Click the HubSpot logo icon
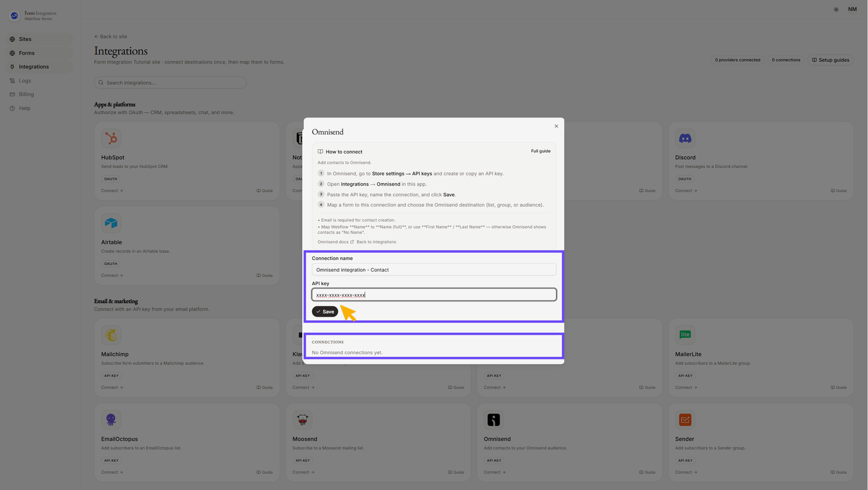Screen dimensions: 868x490 tap(111, 138)
